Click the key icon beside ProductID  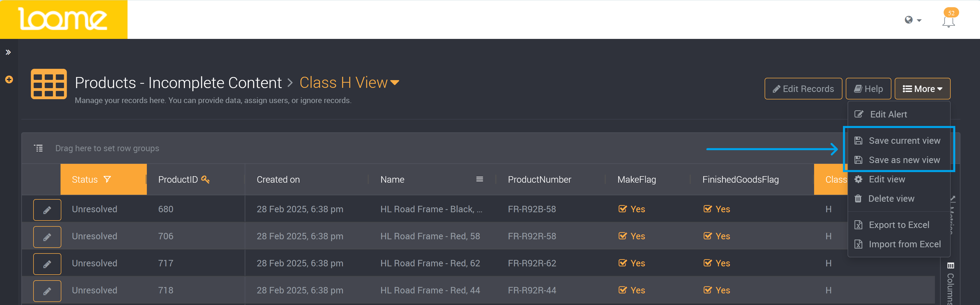[x=205, y=179]
